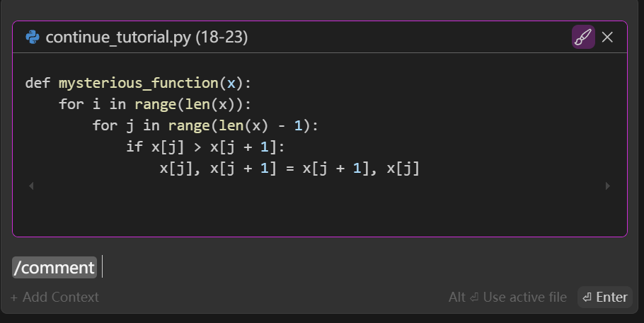Image resolution: width=644 pixels, height=323 pixels.
Task: Remove the continue_tutorial.py code snippet
Action: 607,37
